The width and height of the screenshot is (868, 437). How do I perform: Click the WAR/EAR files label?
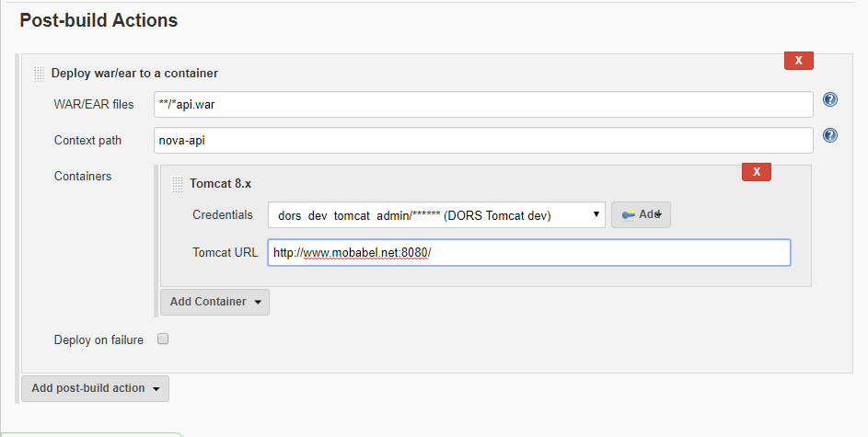94,105
